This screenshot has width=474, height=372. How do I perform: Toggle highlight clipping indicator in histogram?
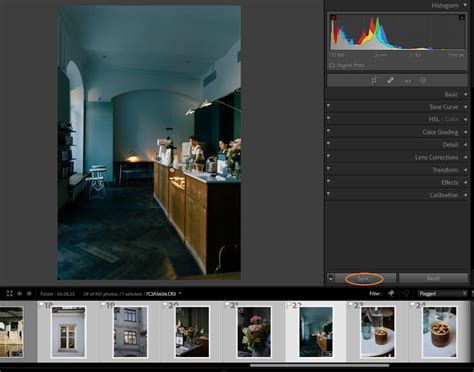(x=461, y=17)
